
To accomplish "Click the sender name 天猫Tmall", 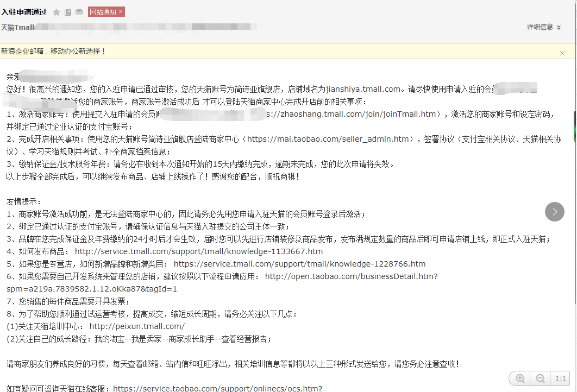I will [18, 27].
